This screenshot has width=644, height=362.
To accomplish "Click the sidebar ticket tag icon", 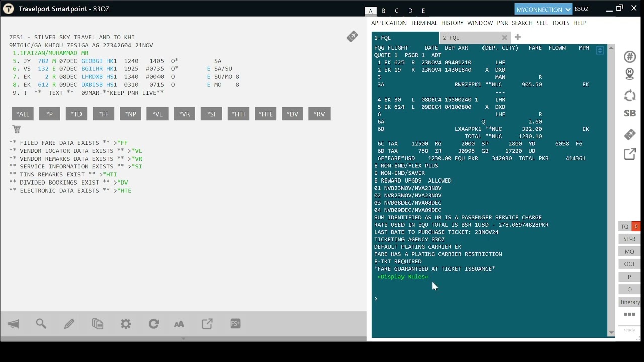I will 630,134.
